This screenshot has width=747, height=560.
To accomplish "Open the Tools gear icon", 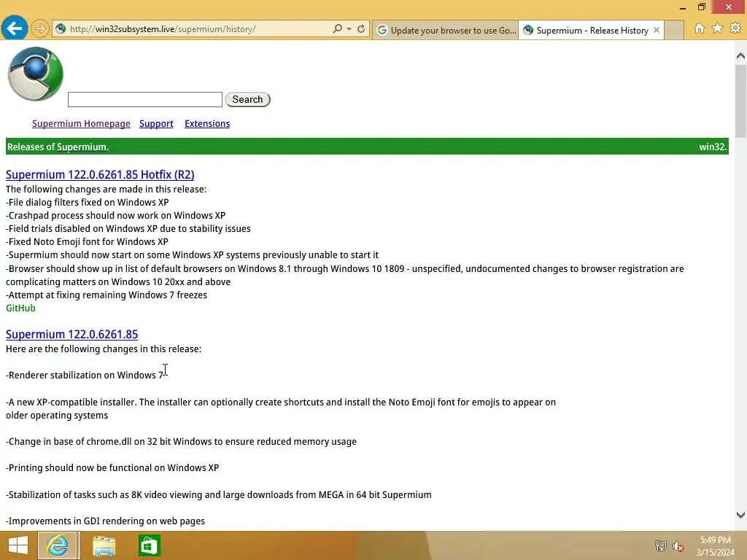I will [x=735, y=28].
